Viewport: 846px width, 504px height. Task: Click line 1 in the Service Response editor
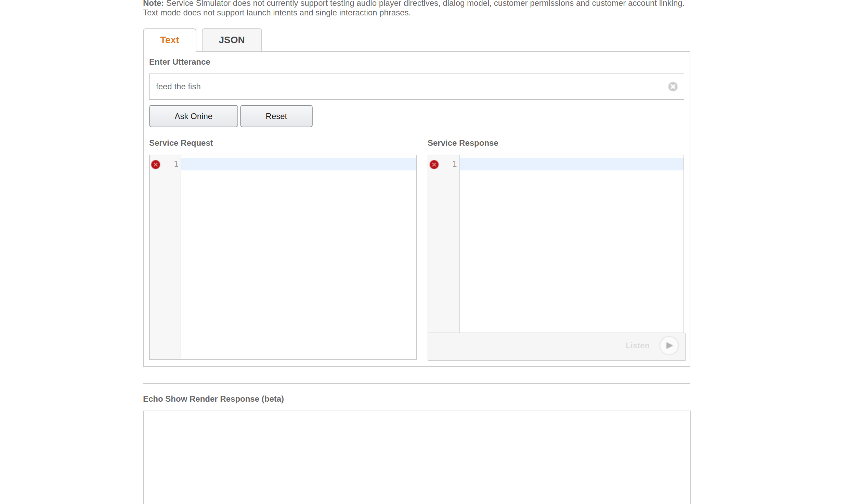click(x=571, y=164)
